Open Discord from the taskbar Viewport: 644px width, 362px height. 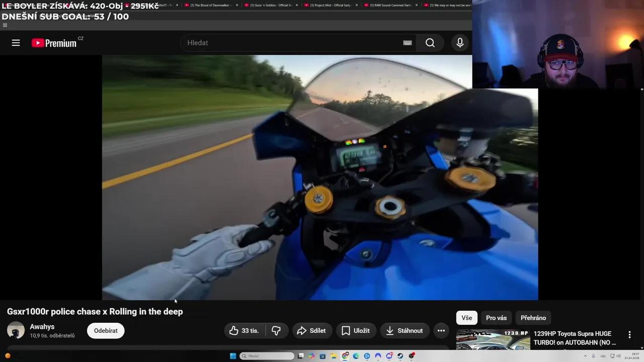coord(389,356)
